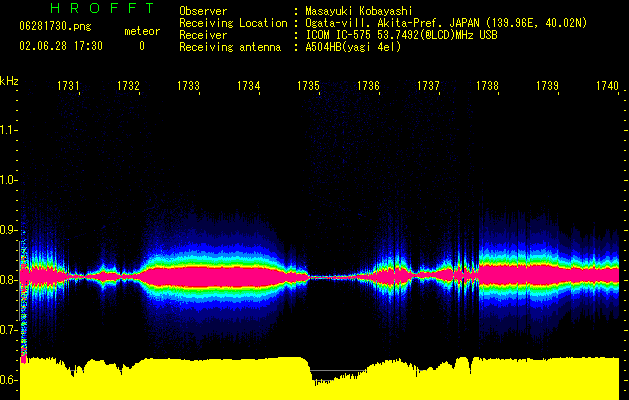This screenshot has width=629, height=400.
Task: Click the observer name Masayuki Kobayashi
Action: click(x=358, y=11)
